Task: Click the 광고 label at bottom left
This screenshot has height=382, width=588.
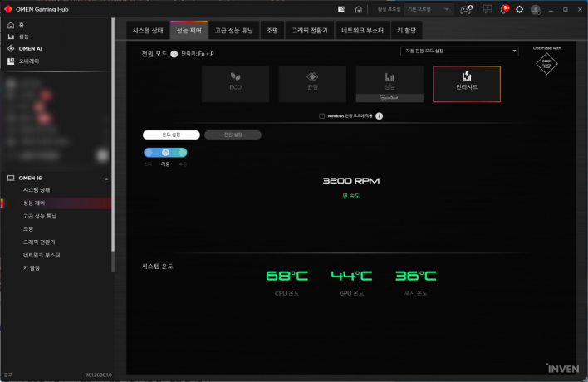Action: [x=7, y=375]
